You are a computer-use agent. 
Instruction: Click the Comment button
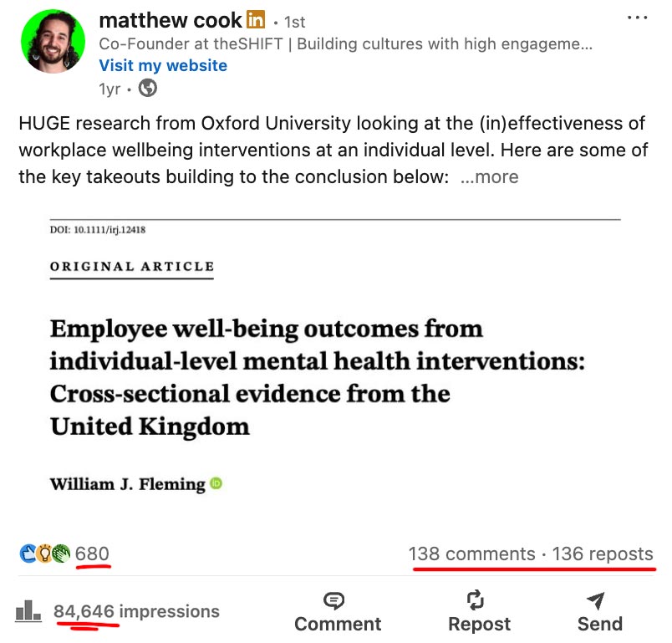pyautogui.click(x=338, y=612)
